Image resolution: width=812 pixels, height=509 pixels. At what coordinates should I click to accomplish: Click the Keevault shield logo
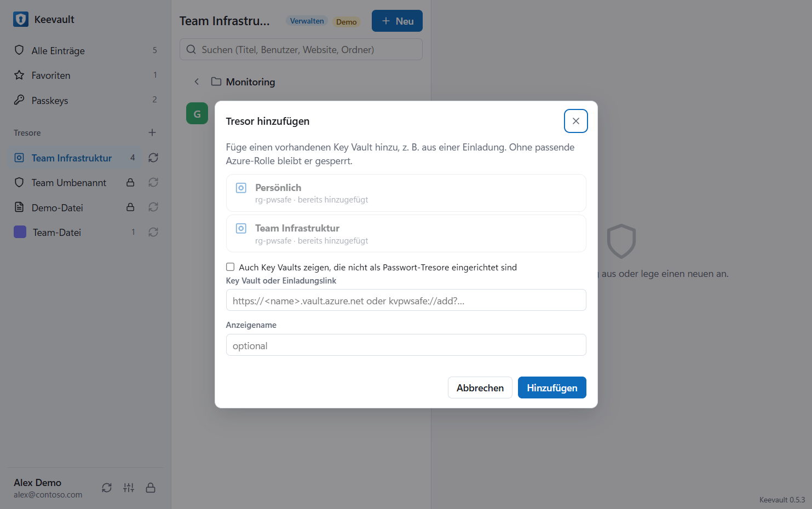click(x=21, y=20)
